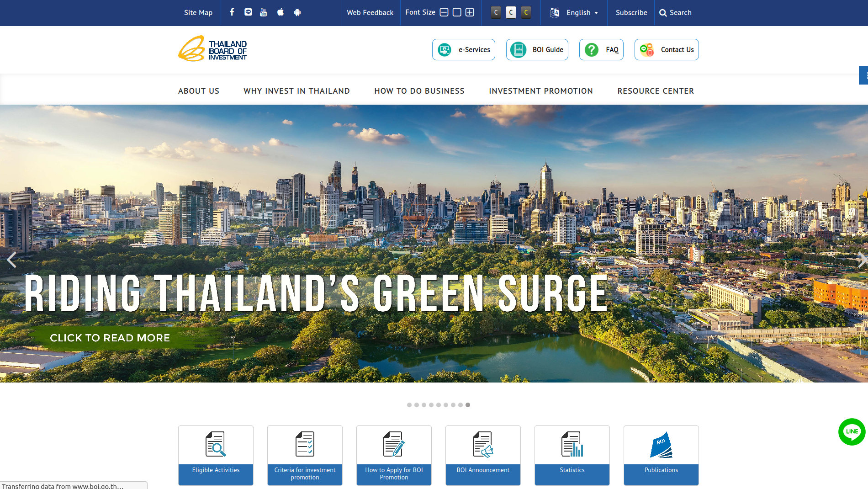The height and width of the screenshot is (489, 868).
Task: Decrease font size with minus button
Action: (x=444, y=12)
